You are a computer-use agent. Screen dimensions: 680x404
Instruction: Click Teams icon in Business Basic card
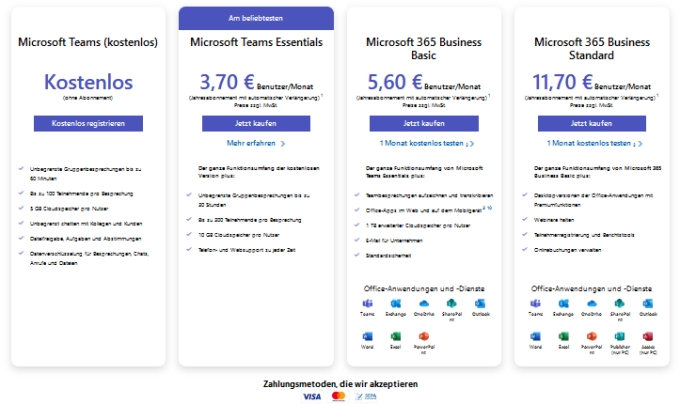[367, 303]
